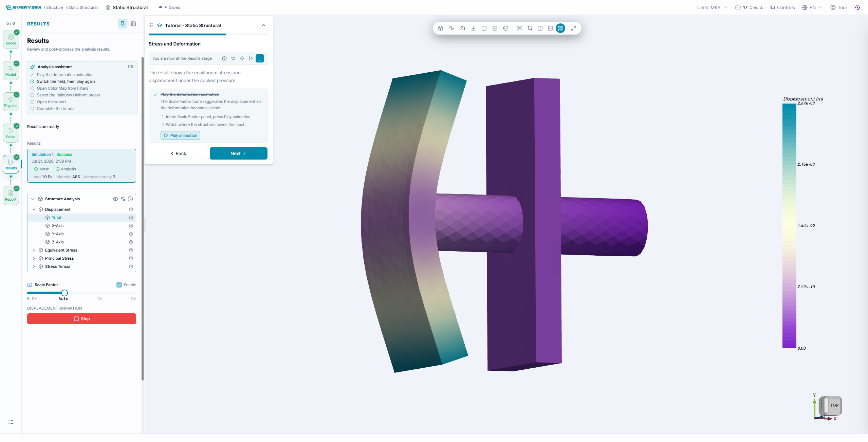
Task: Select the horizontal split rows icon
Action: tap(550, 28)
